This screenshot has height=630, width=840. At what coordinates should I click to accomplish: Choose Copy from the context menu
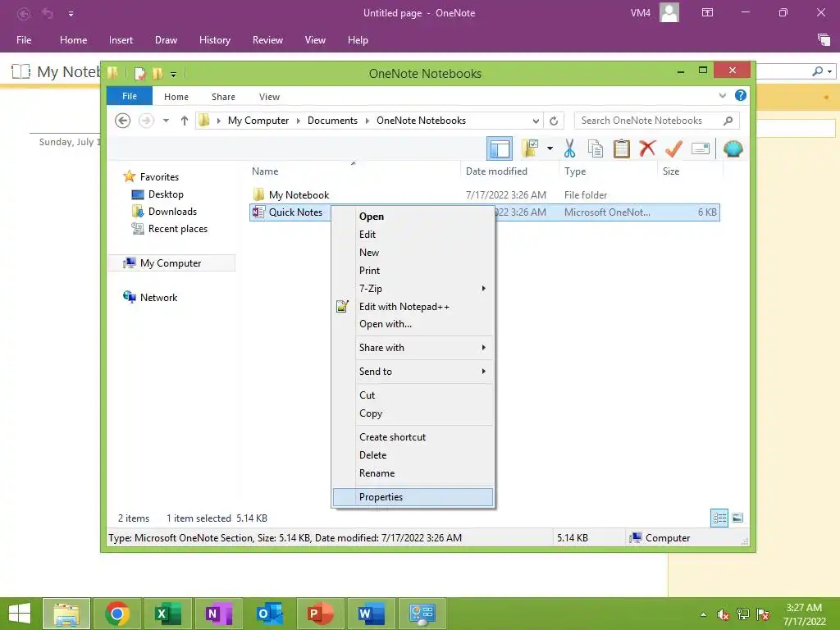[413, 413]
